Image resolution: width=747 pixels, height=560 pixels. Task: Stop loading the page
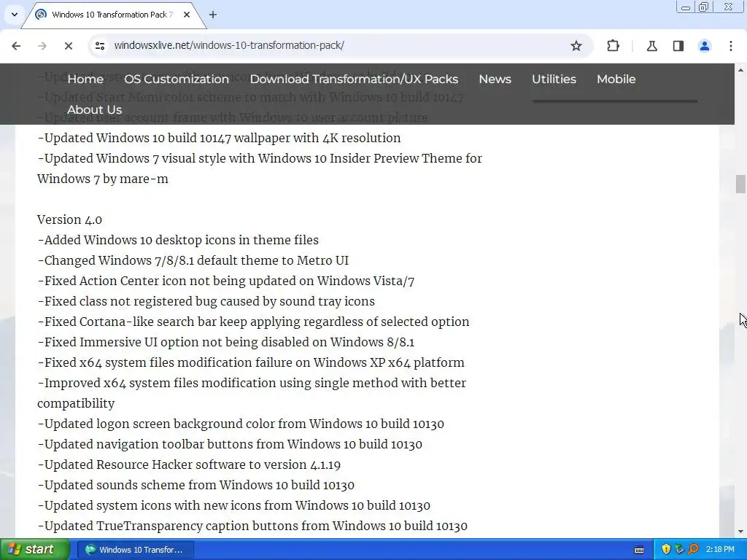[68, 46]
